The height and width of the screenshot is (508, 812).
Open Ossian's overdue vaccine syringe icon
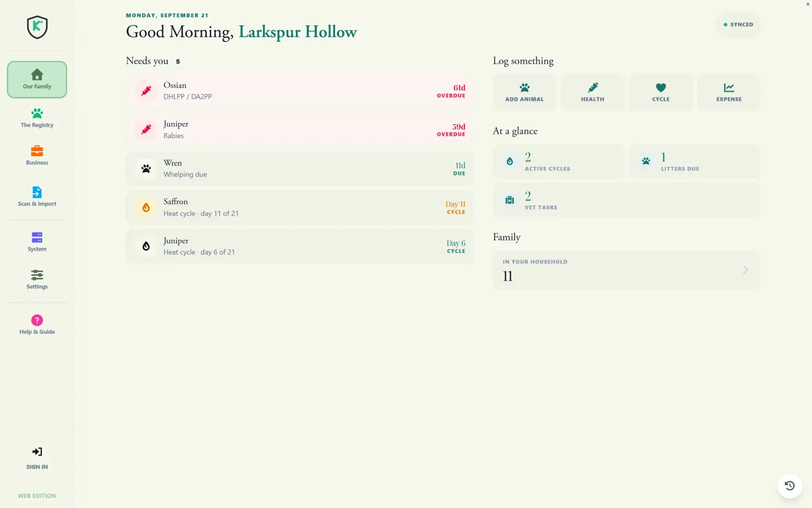[x=146, y=91]
